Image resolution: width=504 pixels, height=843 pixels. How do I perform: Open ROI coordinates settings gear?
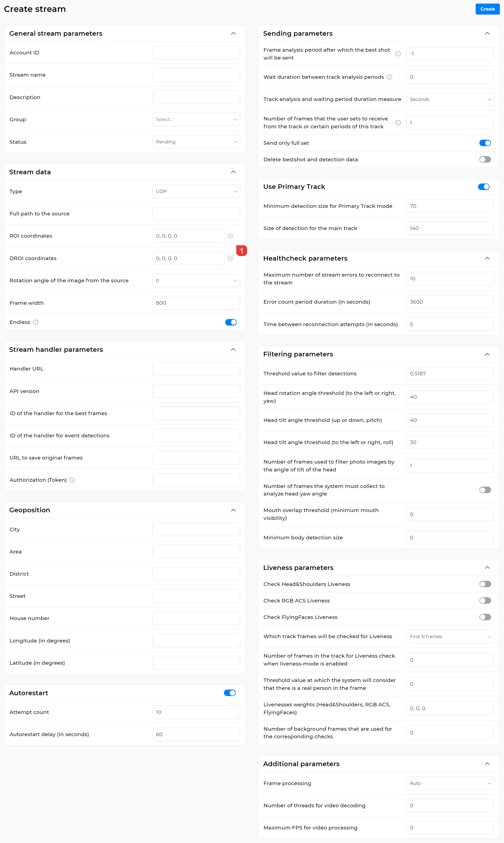tap(230, 235)
